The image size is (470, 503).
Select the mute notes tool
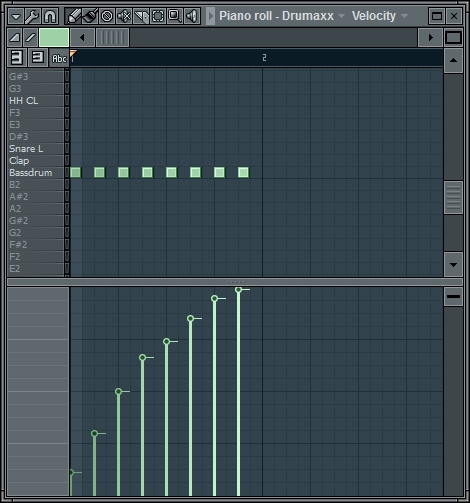pos(124,16)
